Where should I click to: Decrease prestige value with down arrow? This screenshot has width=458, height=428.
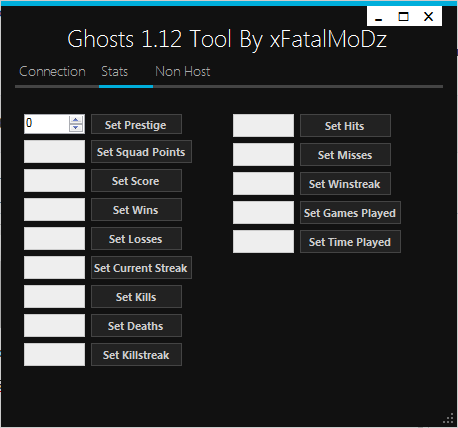click(76, 128)
